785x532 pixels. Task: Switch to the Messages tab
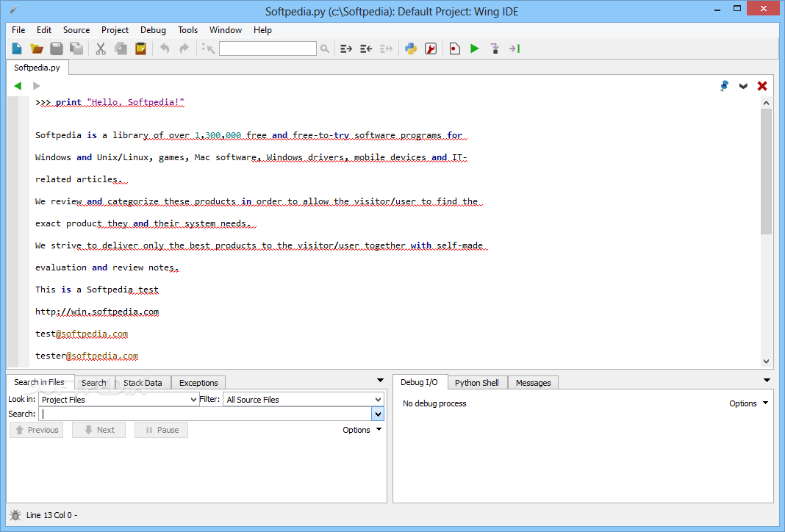[533, 383]
